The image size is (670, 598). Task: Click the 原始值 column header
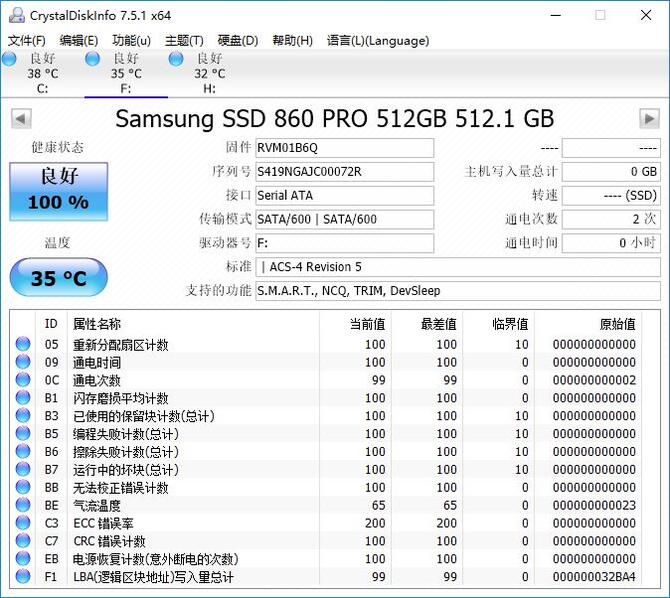(616, 324)
